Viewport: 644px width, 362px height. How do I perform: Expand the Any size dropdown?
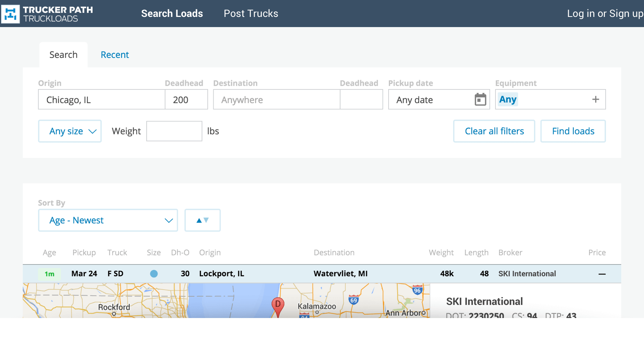[x=70, y=131]
